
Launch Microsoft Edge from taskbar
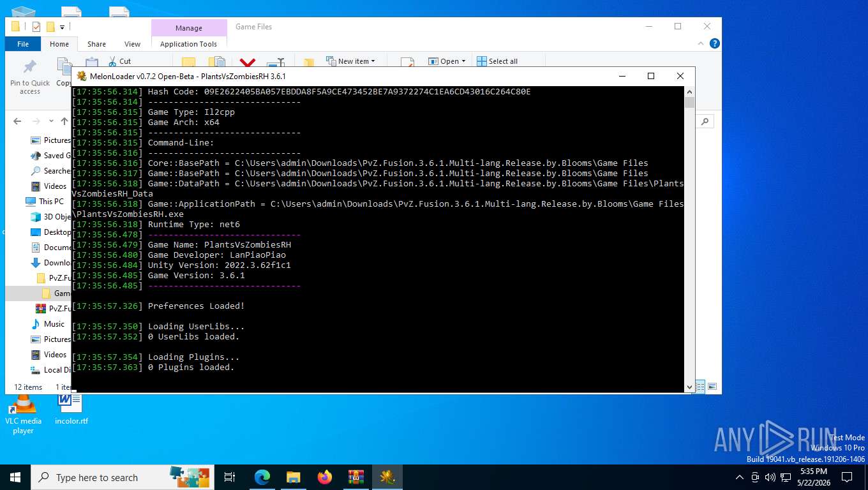coord(262,477)
